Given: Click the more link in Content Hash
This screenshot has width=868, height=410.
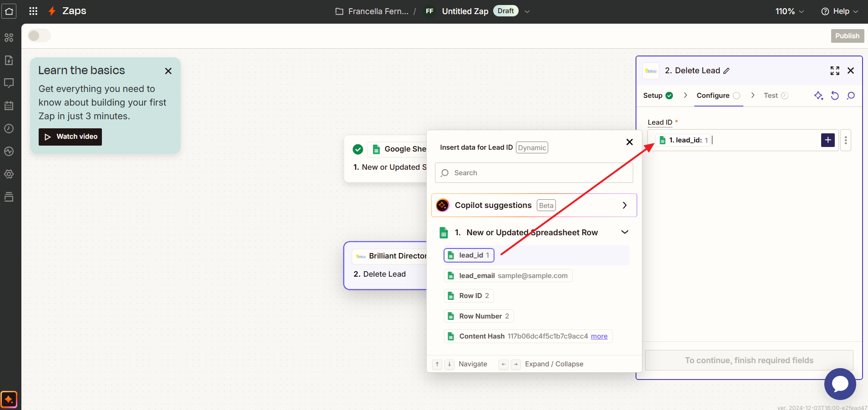Looking at the screenshot, I should pos(599,336).
